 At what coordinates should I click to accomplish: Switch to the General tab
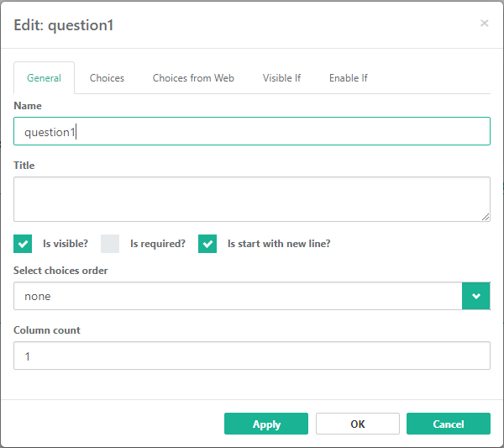[44, 78]
